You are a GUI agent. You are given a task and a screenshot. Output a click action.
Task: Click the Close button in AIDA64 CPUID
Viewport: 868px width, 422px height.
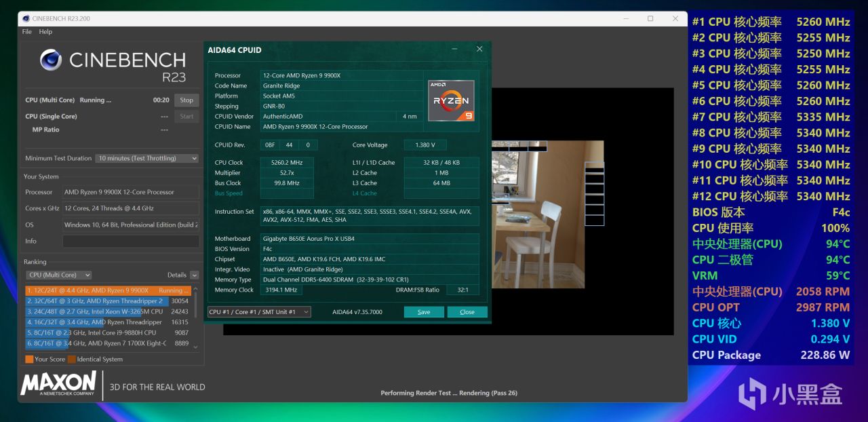[467, 312]
